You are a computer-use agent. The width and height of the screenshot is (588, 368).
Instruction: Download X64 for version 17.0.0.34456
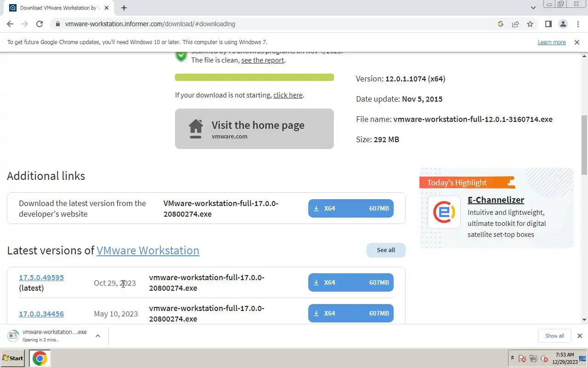tap(351, 313)
